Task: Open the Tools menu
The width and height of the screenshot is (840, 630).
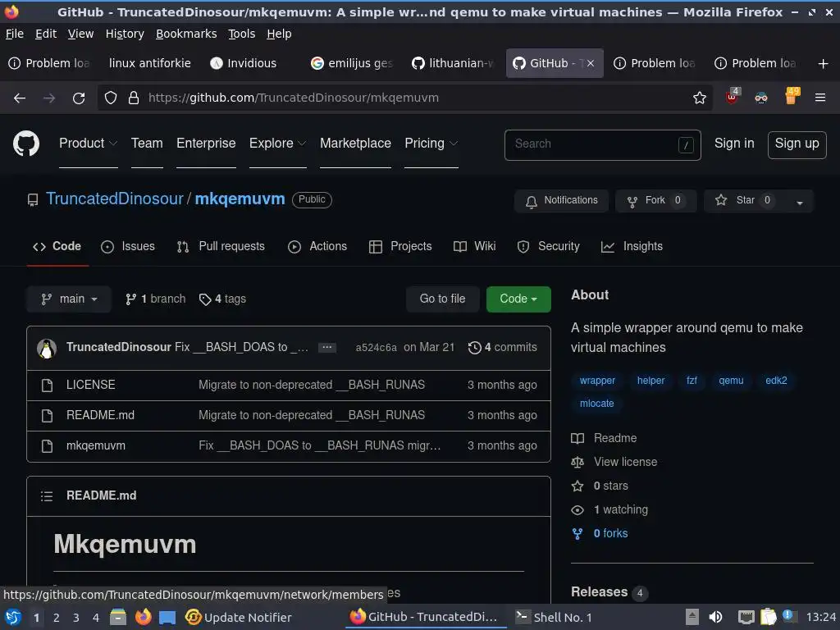Action: [x=242, y=34]
